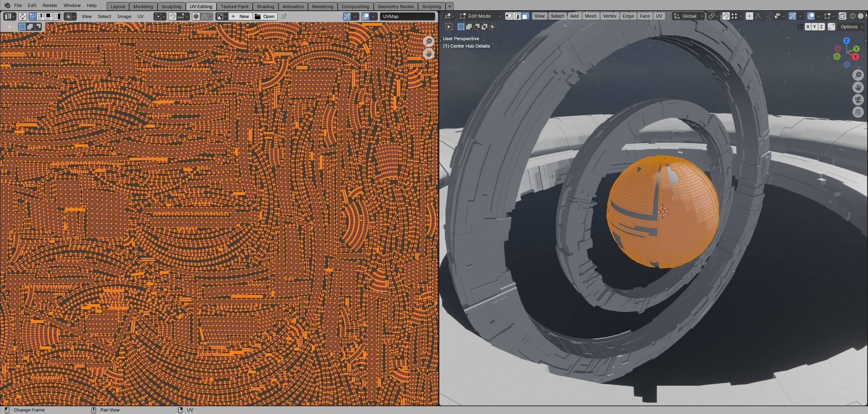Select vertex select mode in 3D viewport

(509, 16)
